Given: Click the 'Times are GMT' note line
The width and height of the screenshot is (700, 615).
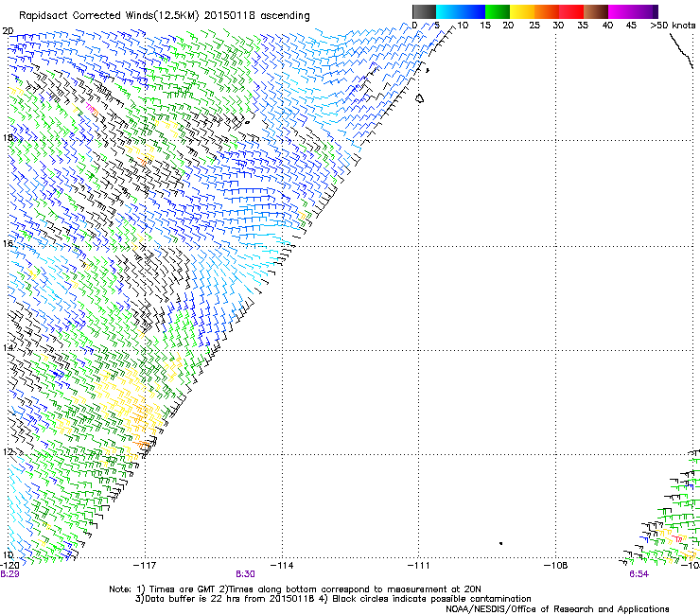Looking at the screenshot, I should [x=295, y=589].
